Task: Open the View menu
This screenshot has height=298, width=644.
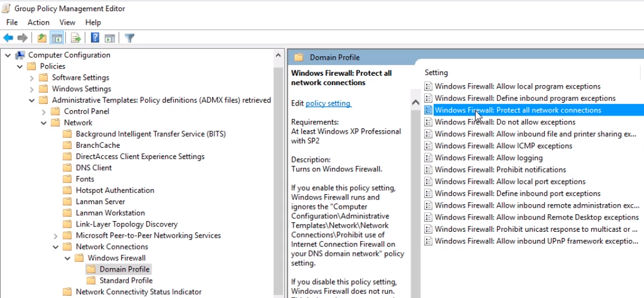Action: click(68, 22)
